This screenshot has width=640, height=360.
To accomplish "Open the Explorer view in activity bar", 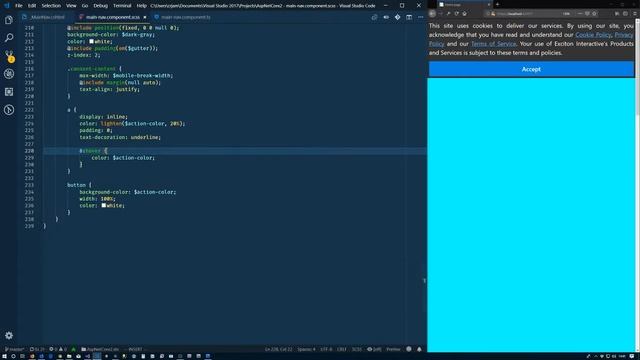I will point(9,20).
